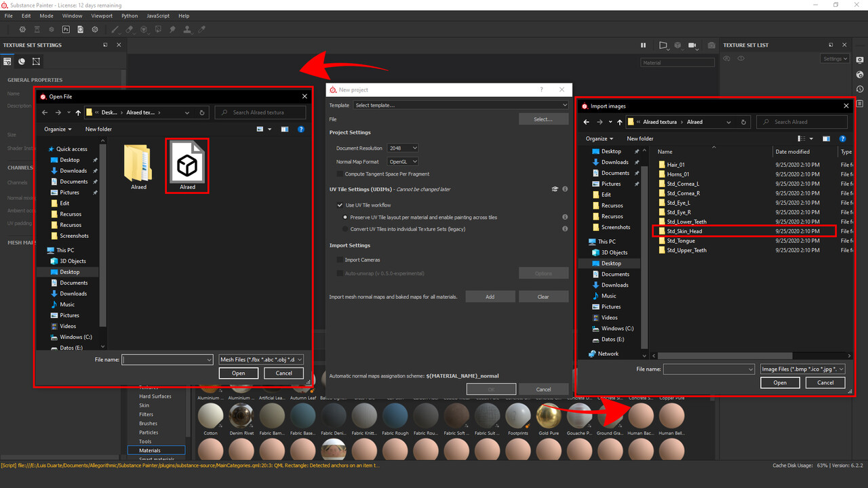Click the hourglass icon in top toolbar
Screen dimensions: 868x488
coord(37,30)
